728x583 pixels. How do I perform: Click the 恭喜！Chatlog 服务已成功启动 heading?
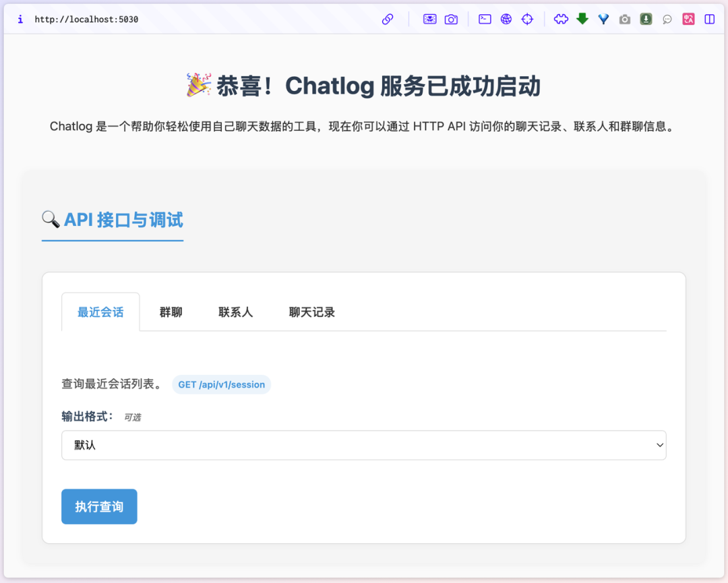[363, 86]
